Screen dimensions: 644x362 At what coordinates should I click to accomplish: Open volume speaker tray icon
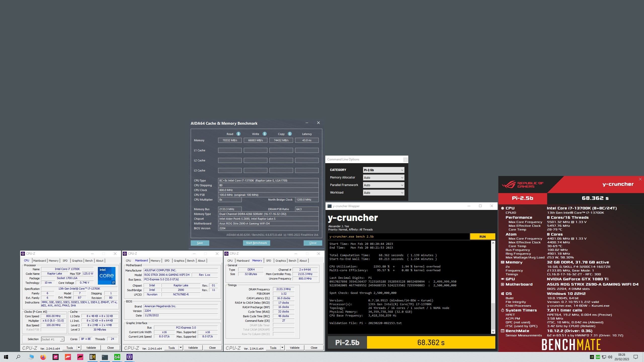[610, 357]
